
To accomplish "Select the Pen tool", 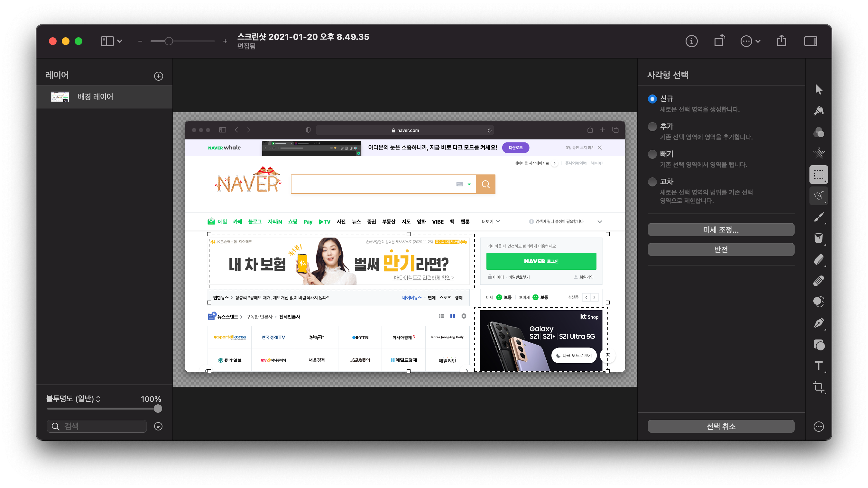I will click(818, 323).
